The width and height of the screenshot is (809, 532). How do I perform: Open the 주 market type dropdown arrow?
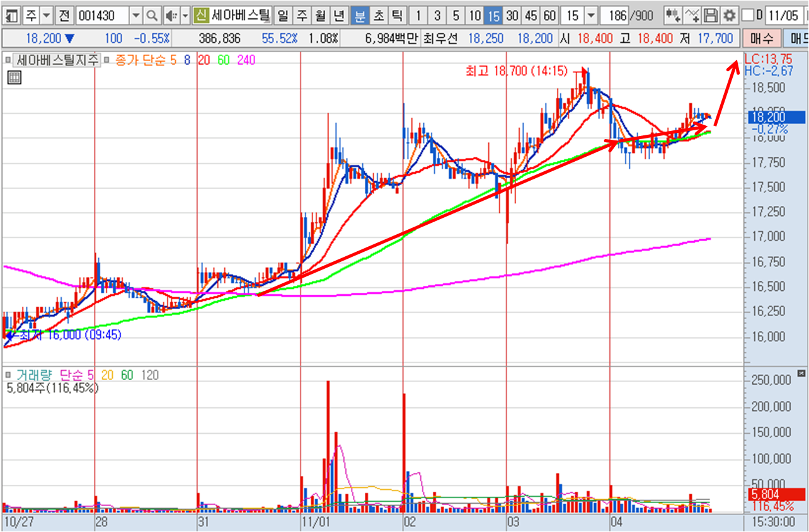[x=47, y=14]
